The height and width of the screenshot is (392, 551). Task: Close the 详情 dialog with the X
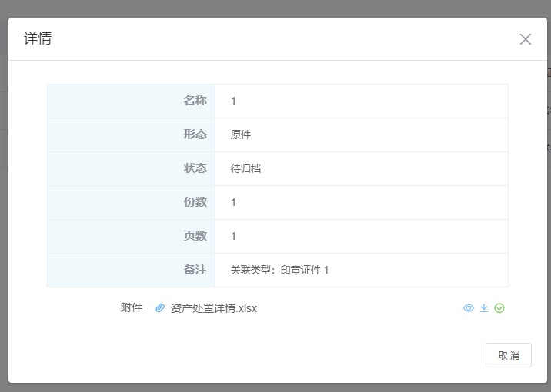point(526,39)
